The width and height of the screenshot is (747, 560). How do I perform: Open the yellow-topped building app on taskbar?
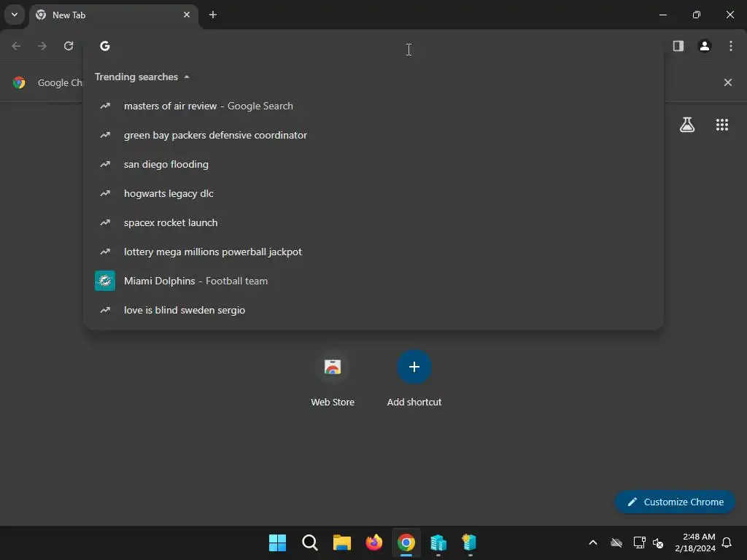[x=470, y=542]
